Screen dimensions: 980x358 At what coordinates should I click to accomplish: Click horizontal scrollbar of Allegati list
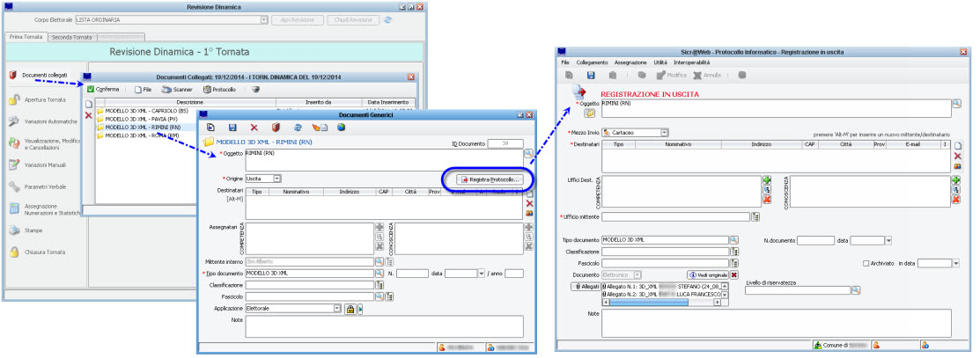[660, 303]
